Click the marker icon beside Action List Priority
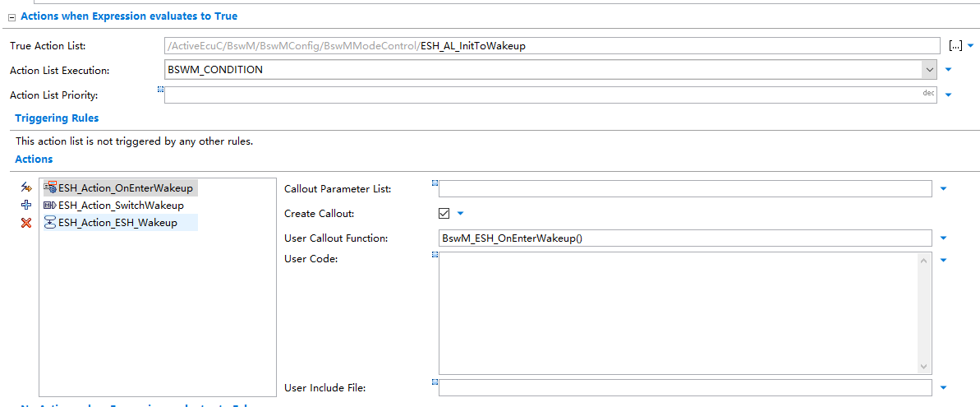Viewport: 980px width, 407px height. 161,90
